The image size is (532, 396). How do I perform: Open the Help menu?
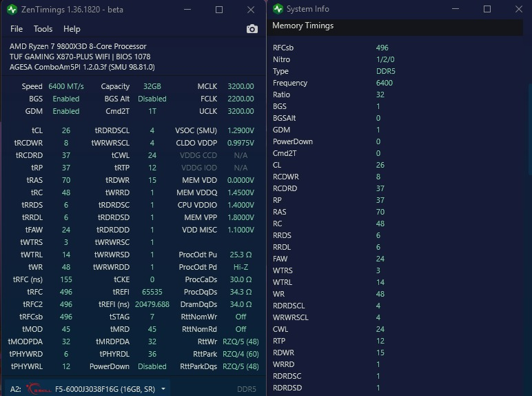pyautogui.click(x=72, y=29)
